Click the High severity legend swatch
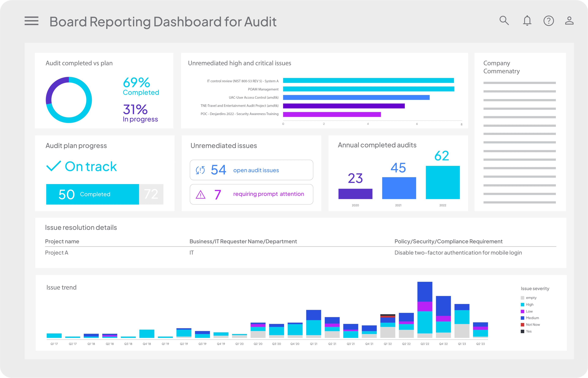588x378 pixels. 522,305
